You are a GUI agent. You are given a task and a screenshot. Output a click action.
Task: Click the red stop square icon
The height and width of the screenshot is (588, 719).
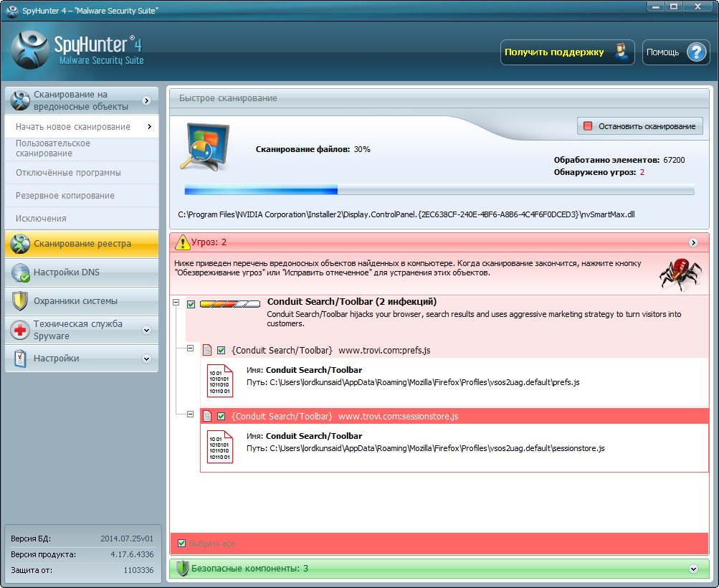(587, 125)
